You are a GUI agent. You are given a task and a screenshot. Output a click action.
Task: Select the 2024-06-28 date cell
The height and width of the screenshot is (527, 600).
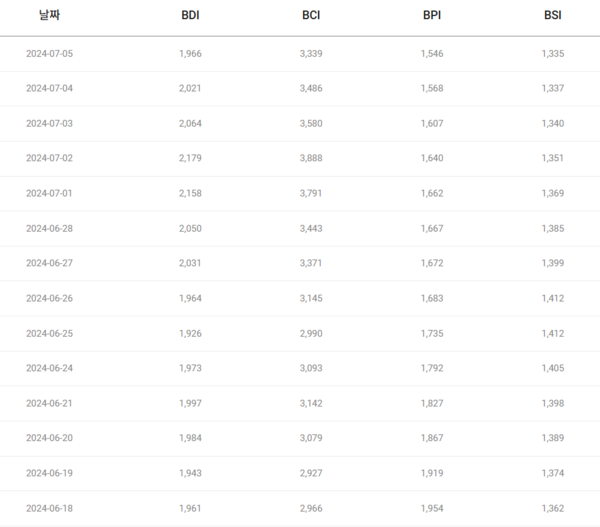[49, 228]
